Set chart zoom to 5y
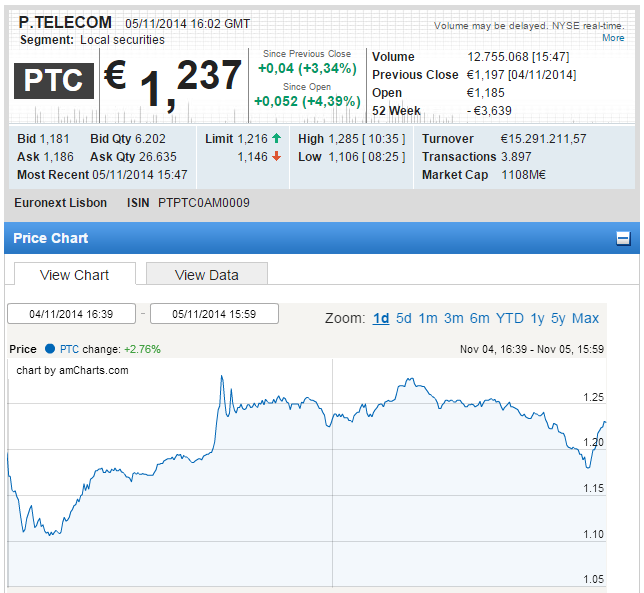Viewport: 644px width, 593px height. tap(558, 318)
